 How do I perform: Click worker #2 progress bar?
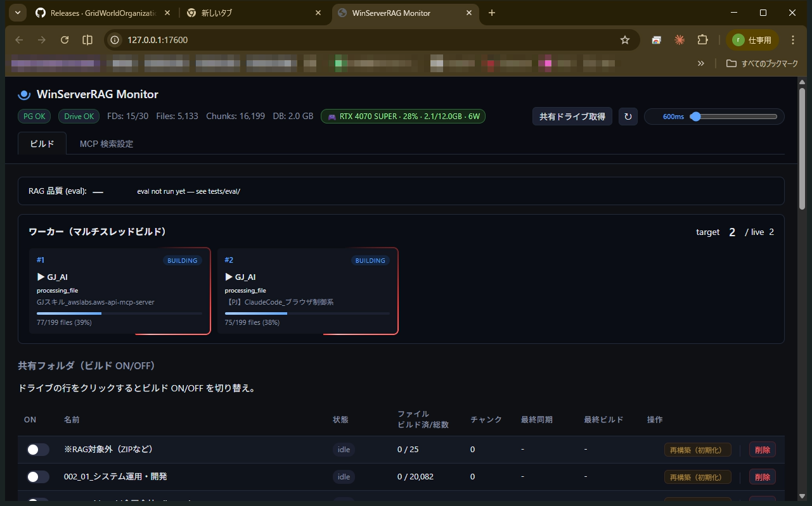tap(307, 313)
